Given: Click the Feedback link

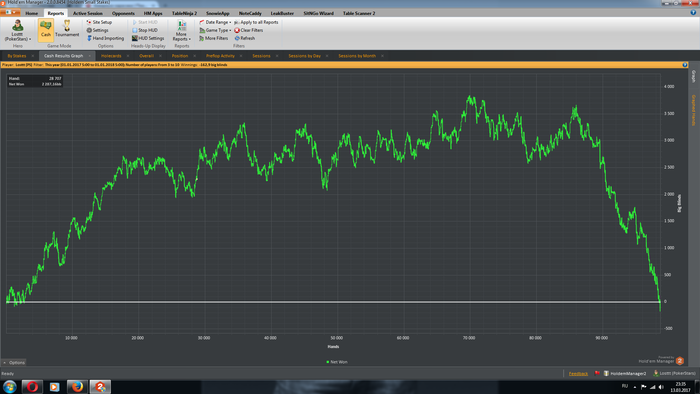Looking at the screenshot, I should [578, 373].
